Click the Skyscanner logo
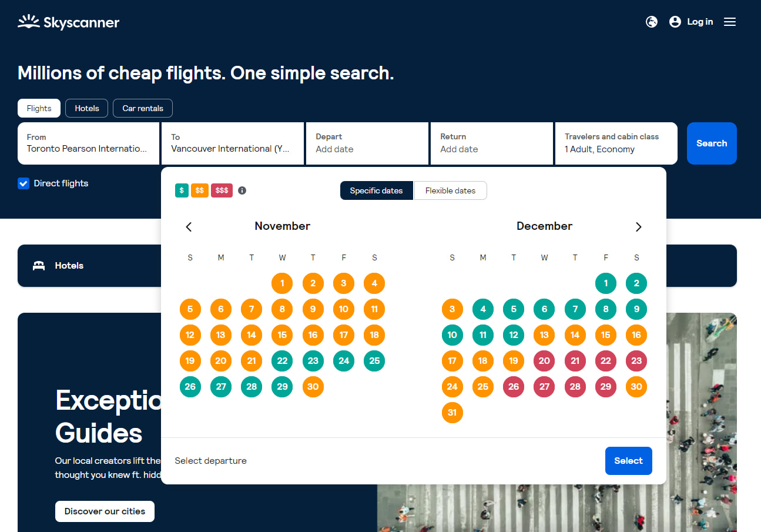Screen dimensions: 761x532 pos(68,22)
